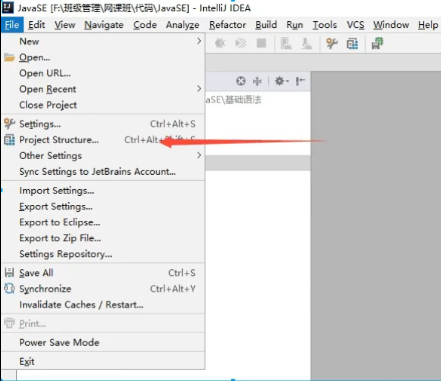Toggle Power Save Mode
Image resolution: width=441 pixels, height=381 pixels.
pos(103,343)
